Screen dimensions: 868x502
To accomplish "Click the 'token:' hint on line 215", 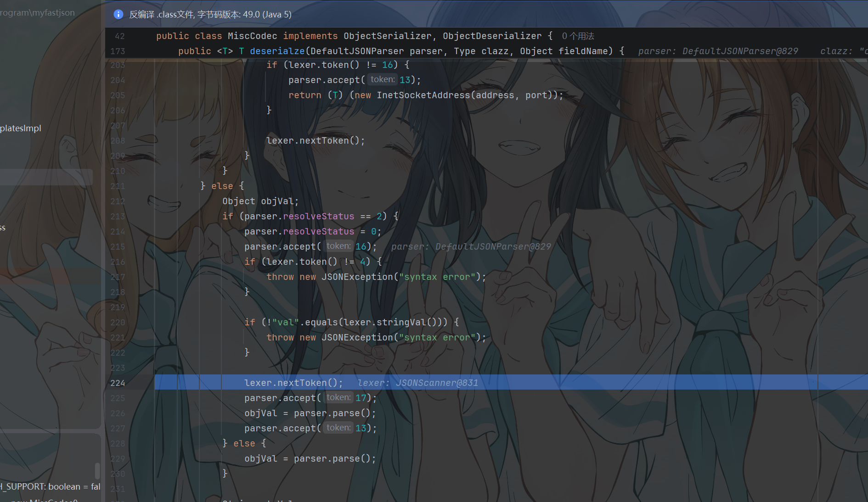I will tap(338, 246).
